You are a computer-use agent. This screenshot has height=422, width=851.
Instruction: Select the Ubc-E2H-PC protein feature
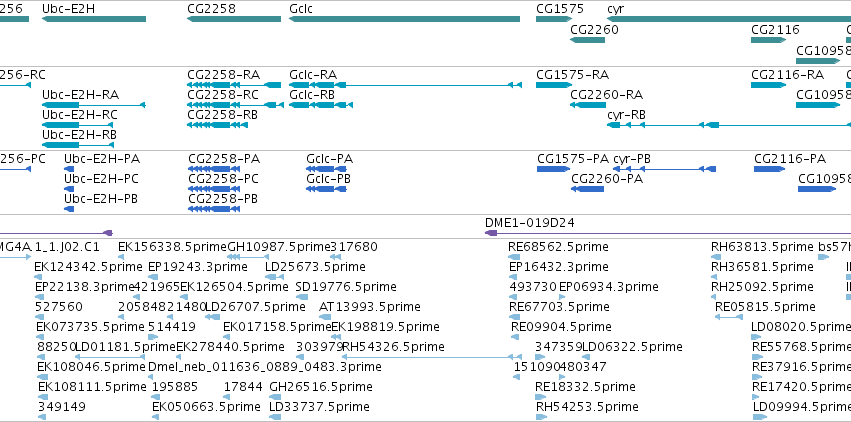69,189
